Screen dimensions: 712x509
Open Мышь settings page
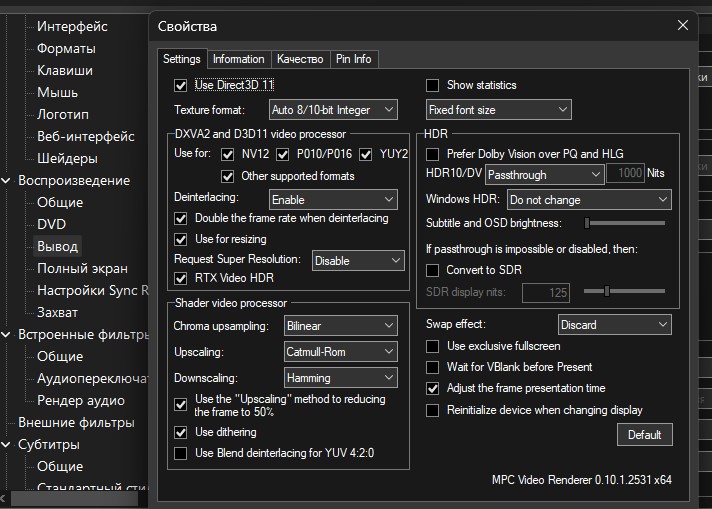tap(58, 93)
